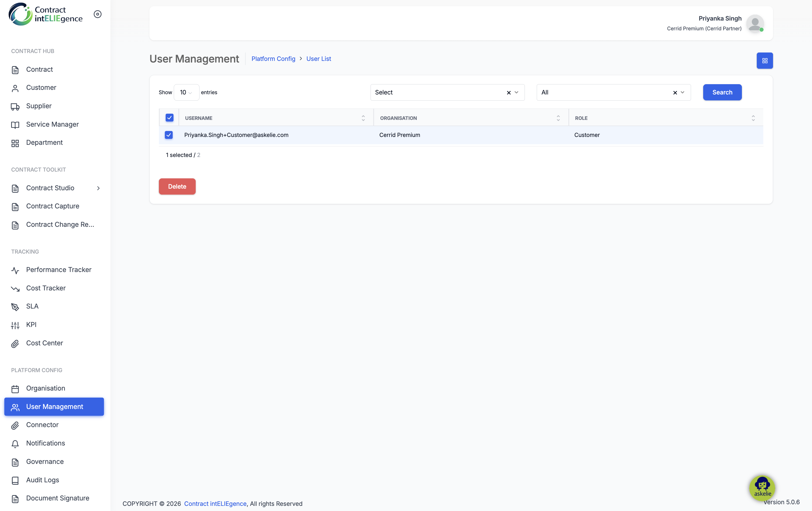The image size is (812, 511).
Task: Open Contract intELIEgence footer link
Action: click(x=215, y=504)
